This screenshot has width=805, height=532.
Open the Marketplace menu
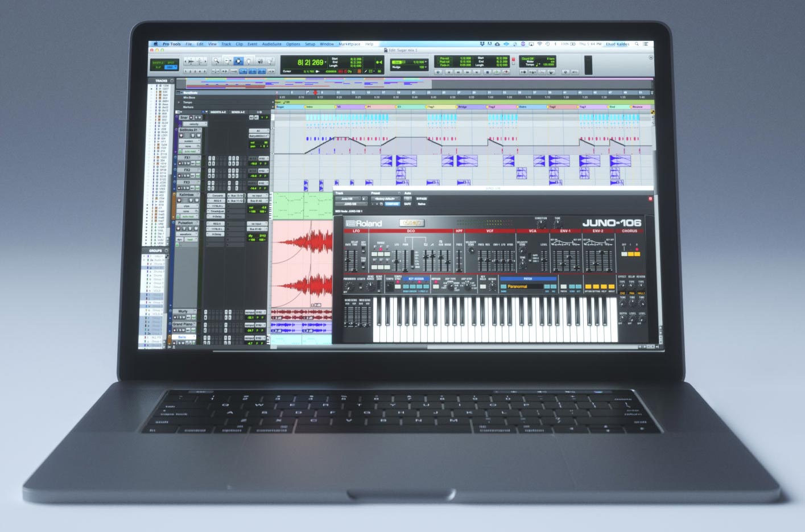coord(350,44)
